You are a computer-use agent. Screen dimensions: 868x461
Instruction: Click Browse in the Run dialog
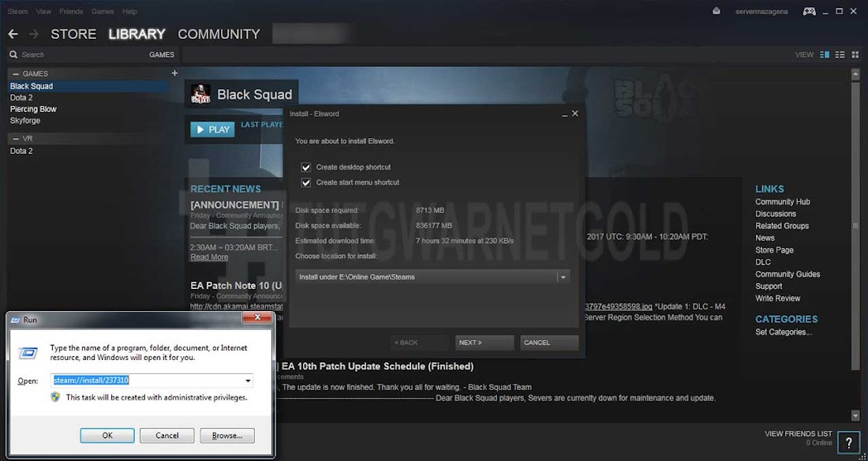(227, 436)
